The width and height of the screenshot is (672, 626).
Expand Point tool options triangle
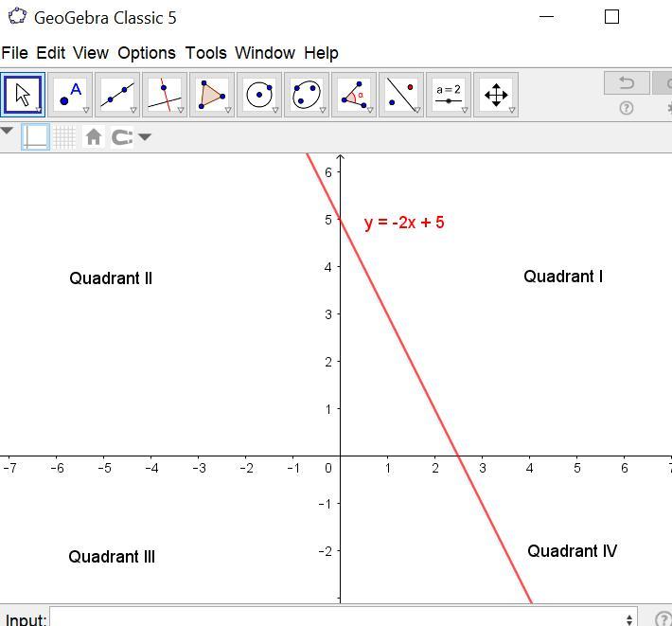click(86, 110)
